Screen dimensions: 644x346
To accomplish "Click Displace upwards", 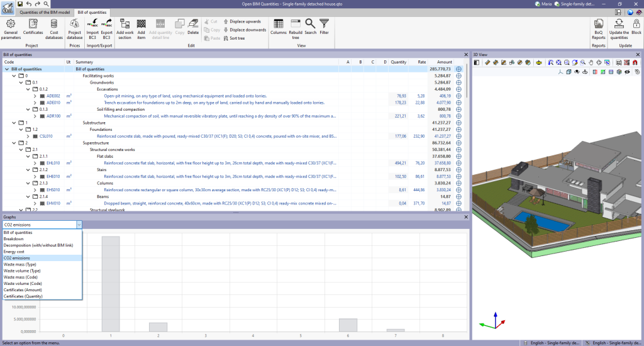I will click(242, 21).
